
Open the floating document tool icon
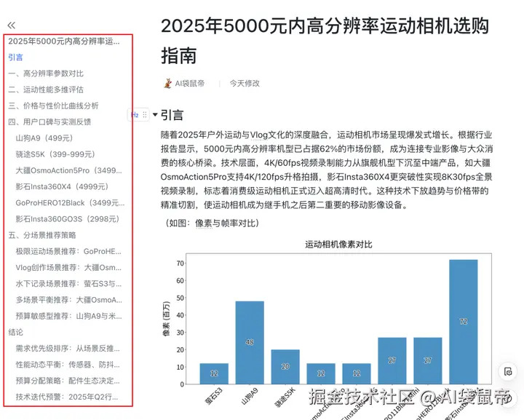508,371
